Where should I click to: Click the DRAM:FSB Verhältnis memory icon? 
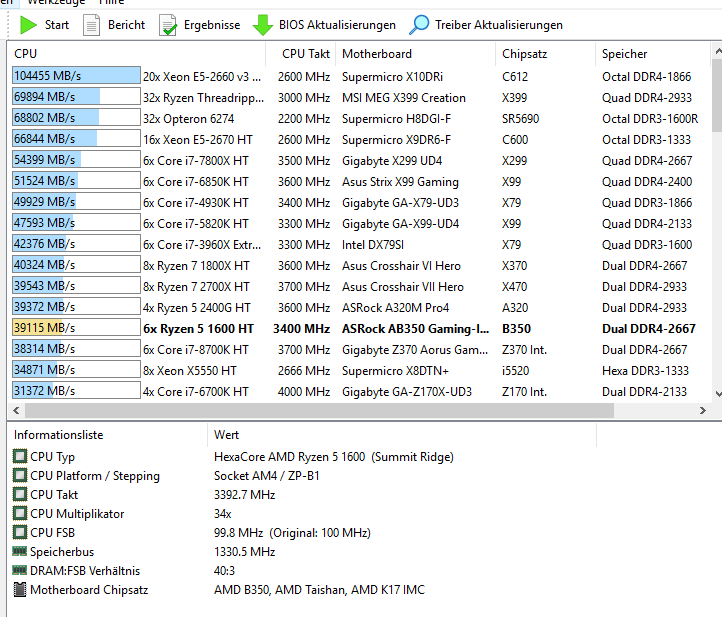point(19,570)
